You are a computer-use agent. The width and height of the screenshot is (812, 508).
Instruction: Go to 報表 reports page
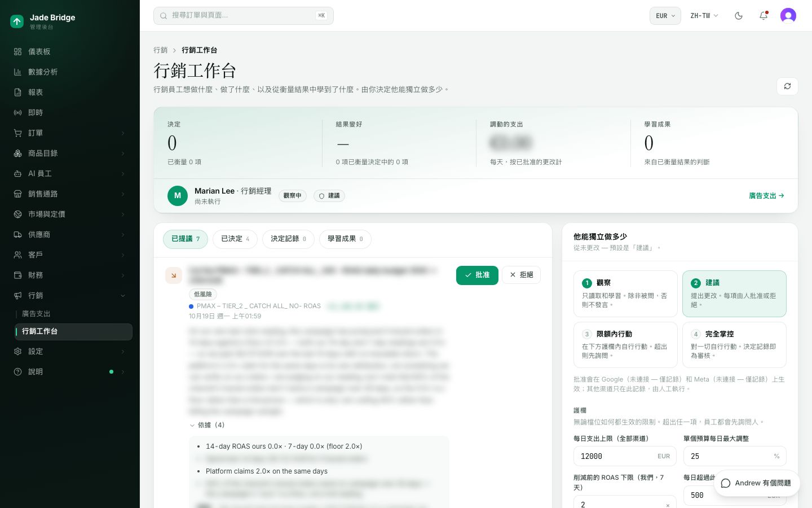pyautogui.click(x=70, y=92)
